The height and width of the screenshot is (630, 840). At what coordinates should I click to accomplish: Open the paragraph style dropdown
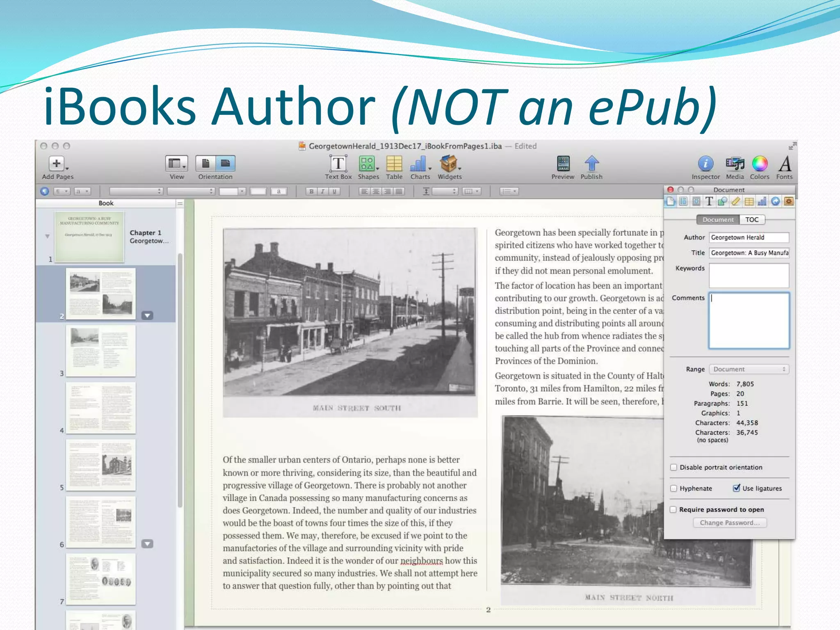click(62, 191)
